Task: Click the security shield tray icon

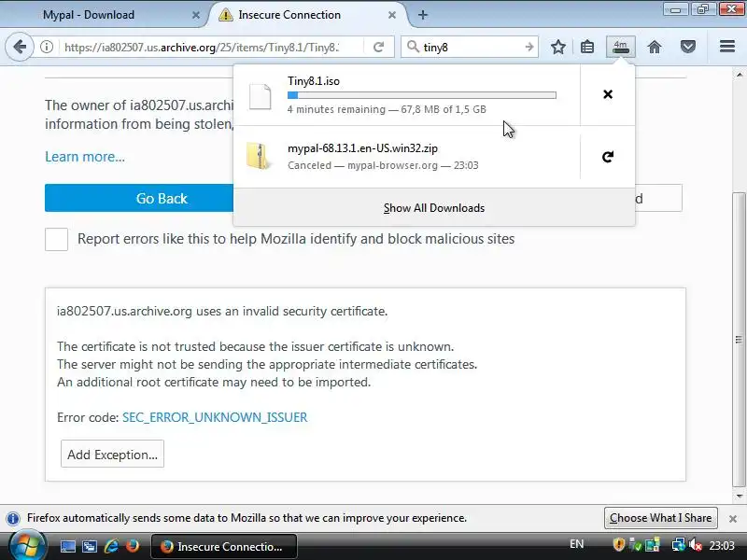Action: click(618, 544)
